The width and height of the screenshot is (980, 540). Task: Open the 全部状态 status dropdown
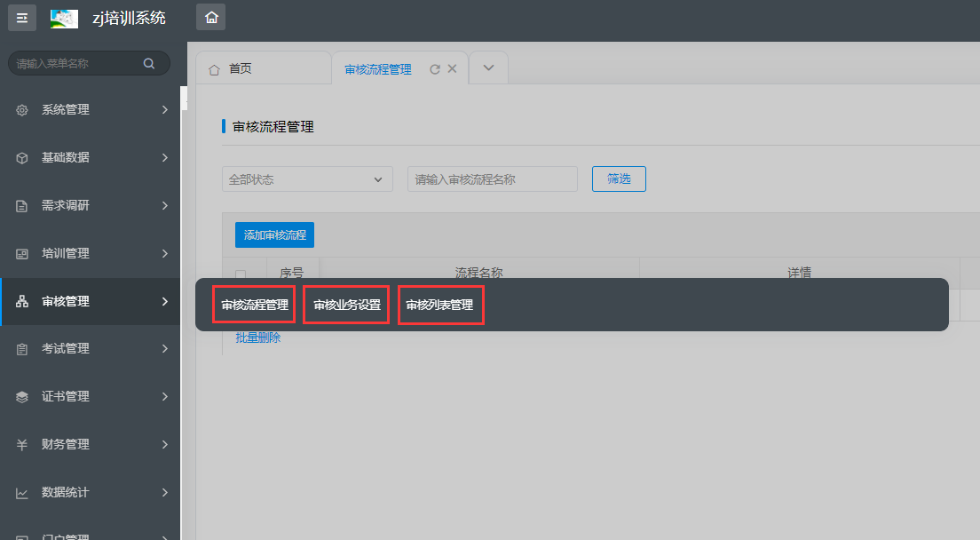tap(307, 179)
